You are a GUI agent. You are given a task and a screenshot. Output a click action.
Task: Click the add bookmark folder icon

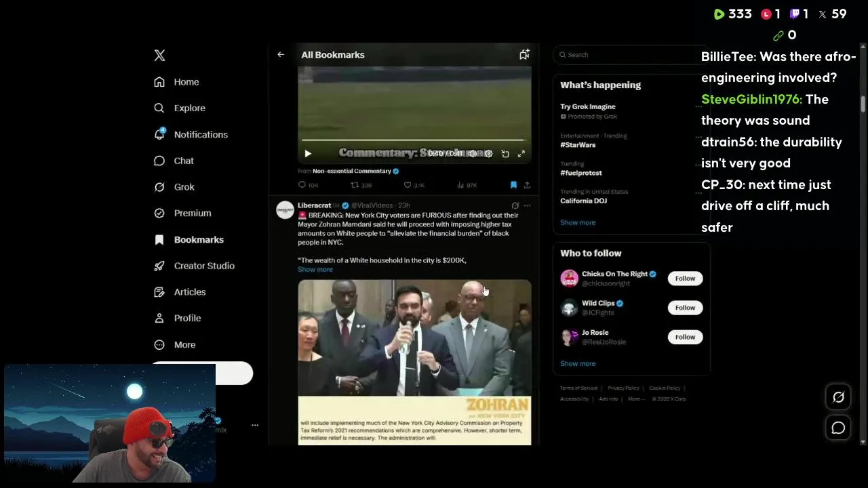[524, 55]
